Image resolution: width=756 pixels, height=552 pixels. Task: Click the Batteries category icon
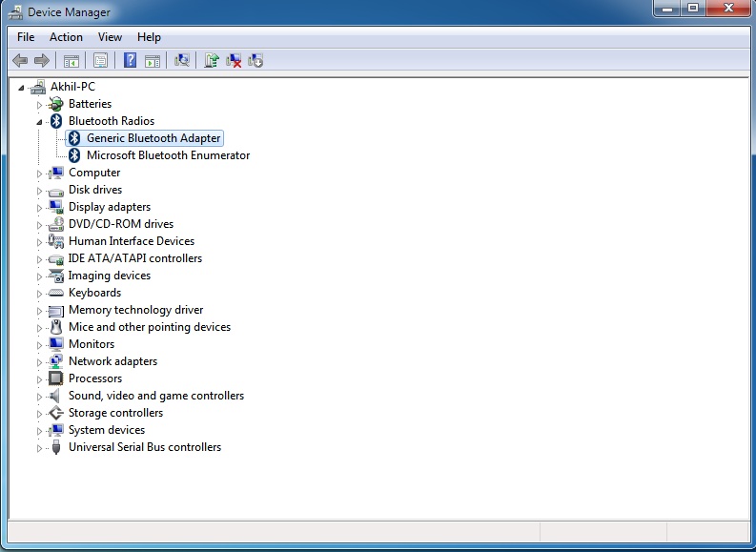click(x=56, y=104)
